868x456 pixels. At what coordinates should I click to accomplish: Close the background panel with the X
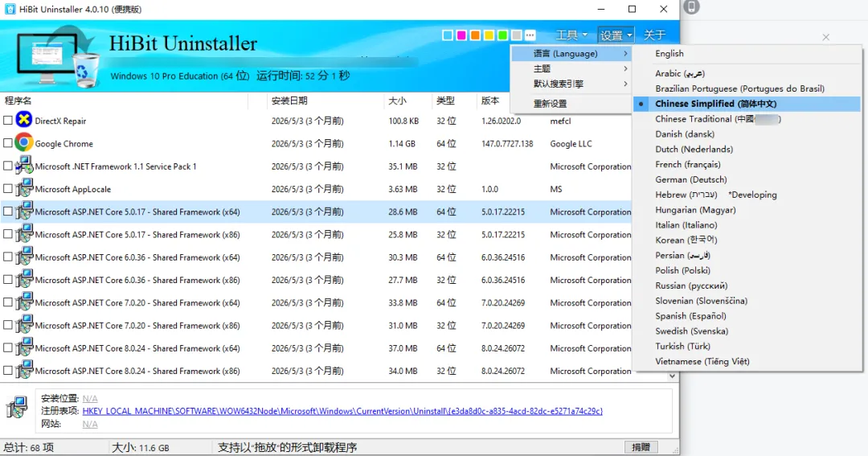click(826, 37)
